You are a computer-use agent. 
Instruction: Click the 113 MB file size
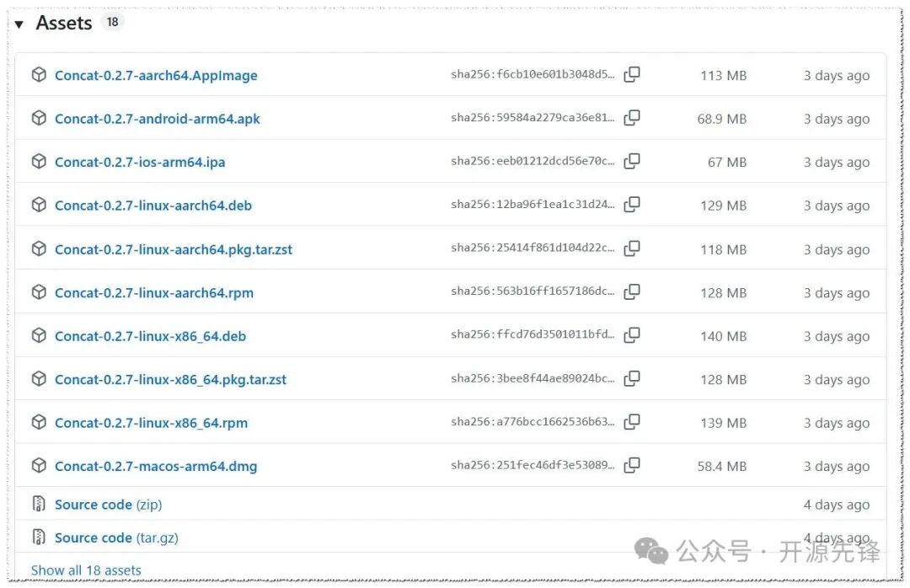tap(723, 76)
